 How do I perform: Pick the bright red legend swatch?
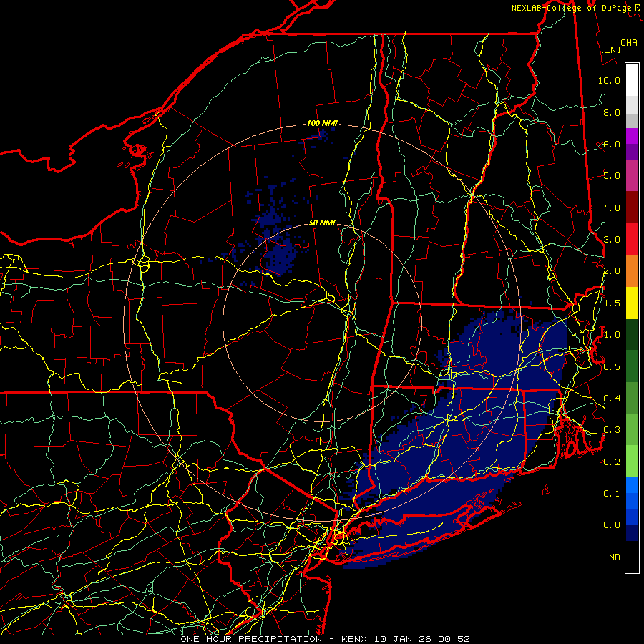[x=632, y=239]
